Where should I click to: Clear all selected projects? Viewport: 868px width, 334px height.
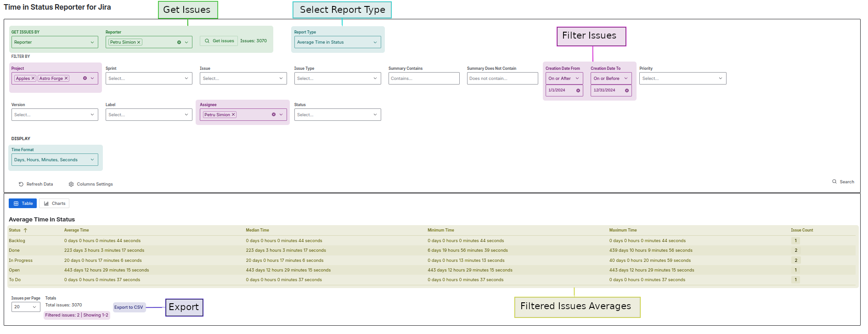tap(85, 79)
